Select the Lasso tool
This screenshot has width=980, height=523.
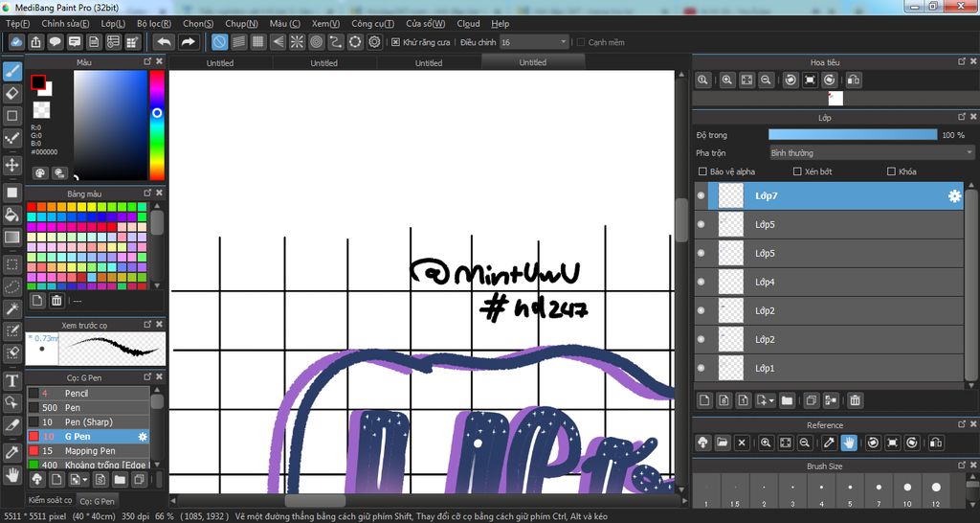tap(11, 287)
